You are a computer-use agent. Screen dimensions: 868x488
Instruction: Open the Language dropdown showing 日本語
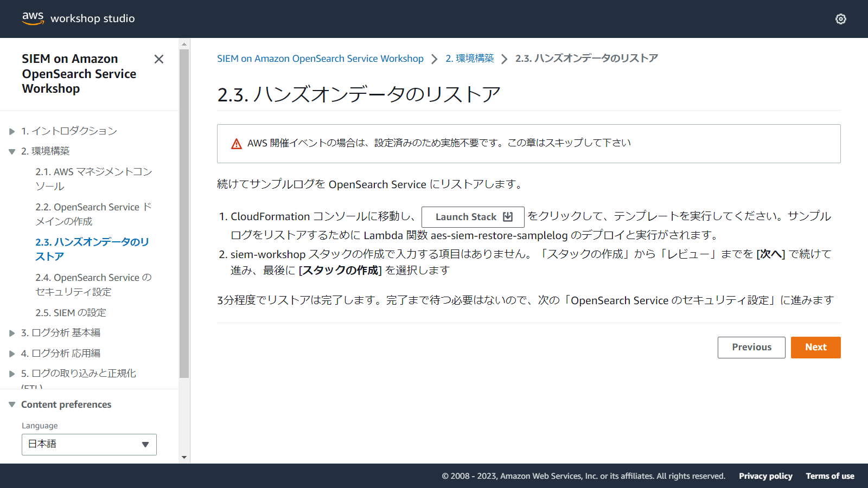point(89,445)
